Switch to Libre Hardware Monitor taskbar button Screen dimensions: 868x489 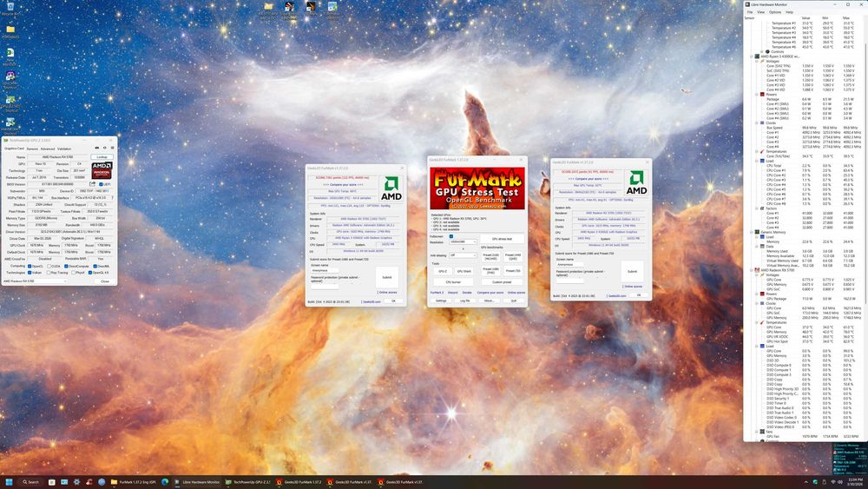pos(198,482)
